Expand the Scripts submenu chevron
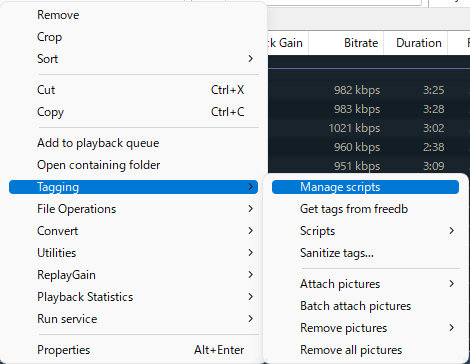Screen dimensions: 470x364 pos(452,231)
